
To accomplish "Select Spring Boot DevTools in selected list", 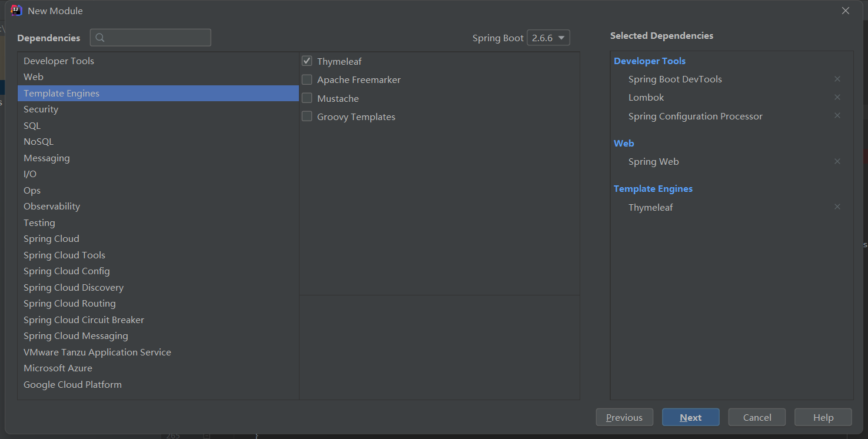I will pyautogui.click(x=675, y=79).
